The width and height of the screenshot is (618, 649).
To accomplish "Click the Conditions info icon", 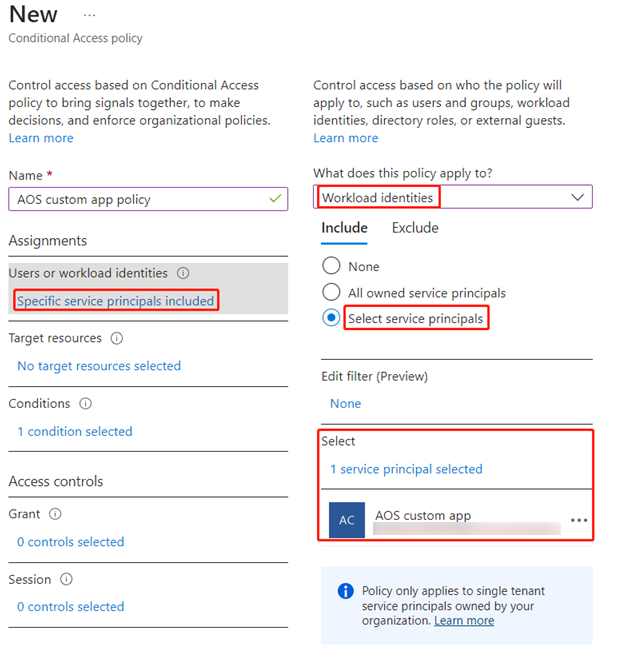I will click(x=85, y=404).
